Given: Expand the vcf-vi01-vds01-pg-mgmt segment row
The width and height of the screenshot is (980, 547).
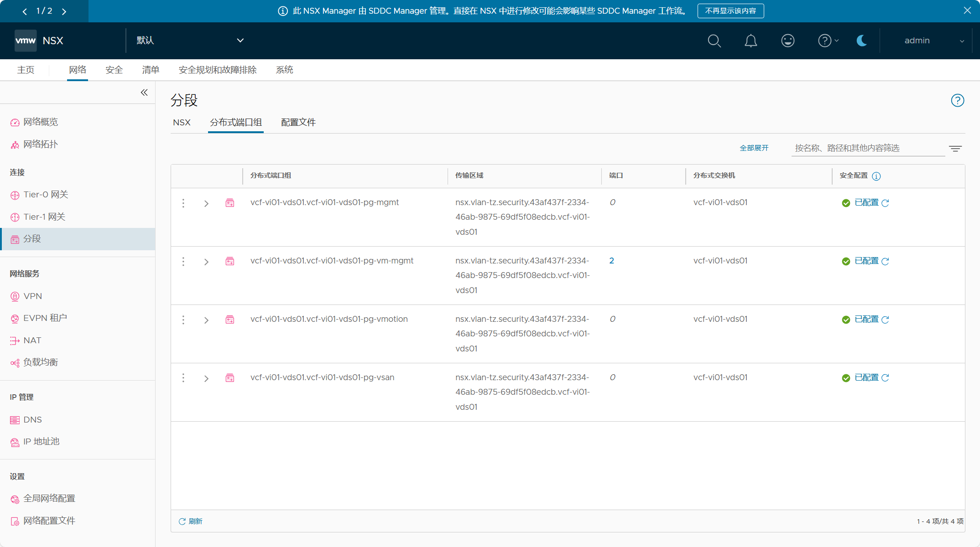Looking at the screenshot, I should 206,202.
